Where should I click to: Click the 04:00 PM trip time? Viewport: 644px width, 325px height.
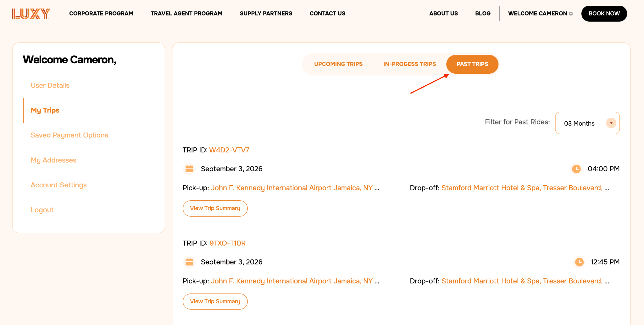pyautogui.click(x=603, y=169)
